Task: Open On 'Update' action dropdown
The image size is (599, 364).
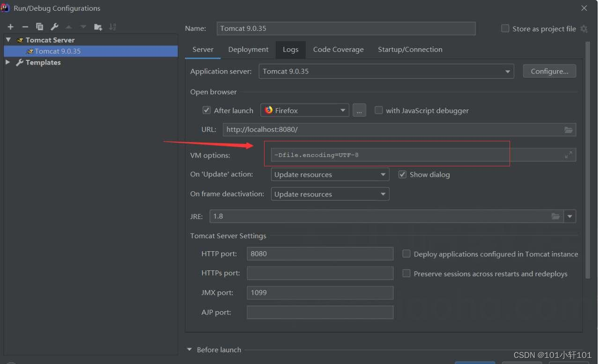Action: click(330, 175)
